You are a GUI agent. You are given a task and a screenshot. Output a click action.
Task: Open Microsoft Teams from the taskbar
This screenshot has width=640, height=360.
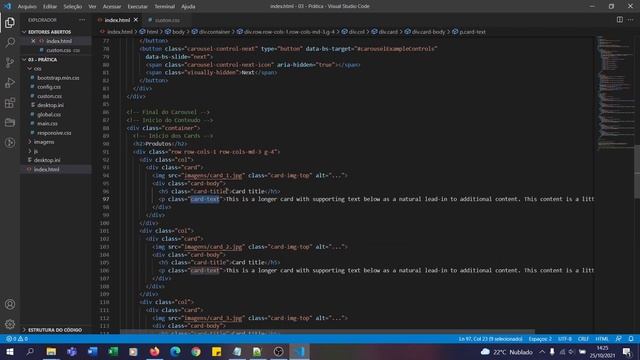click(x=72, y=351)
